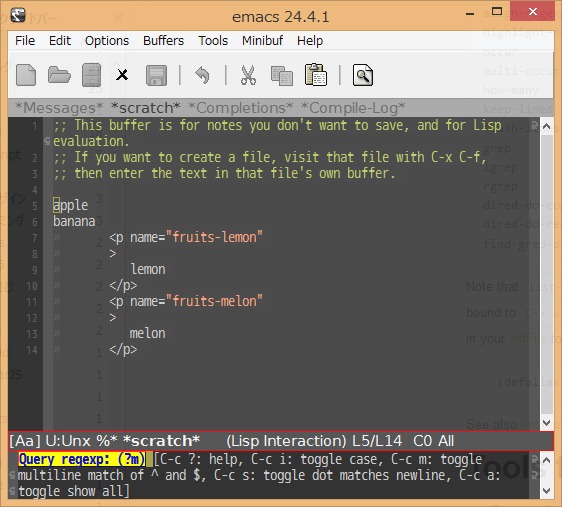
Task: Paste with the clipboard icon
Action: coord(315,75)
